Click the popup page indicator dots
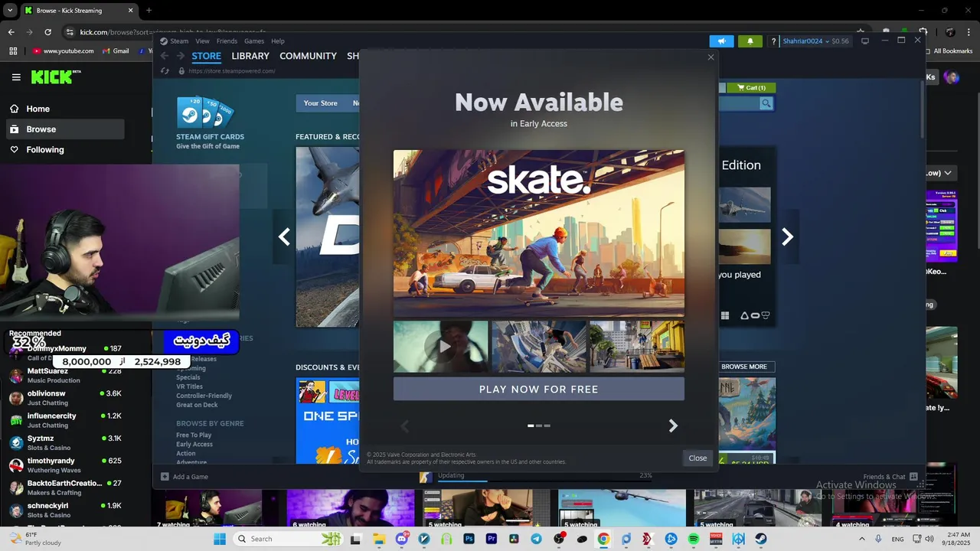Image resolution: width=980 pixels, height=551 pixels. coord(539,425)
